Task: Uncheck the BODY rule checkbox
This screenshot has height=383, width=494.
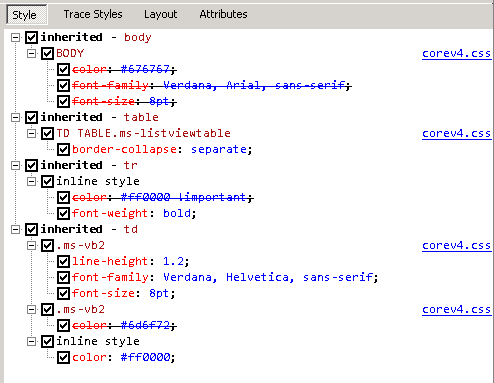Action: [47, 53]
